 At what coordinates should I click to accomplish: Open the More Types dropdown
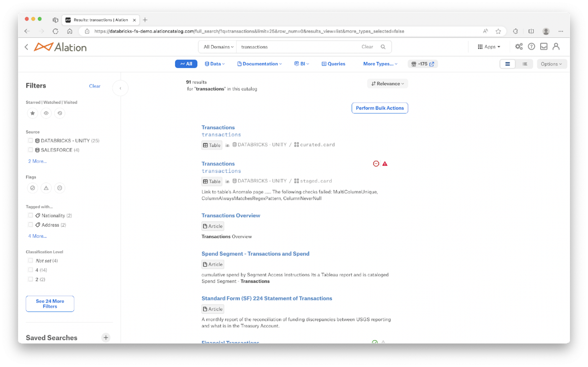click(x=380, y=64)
